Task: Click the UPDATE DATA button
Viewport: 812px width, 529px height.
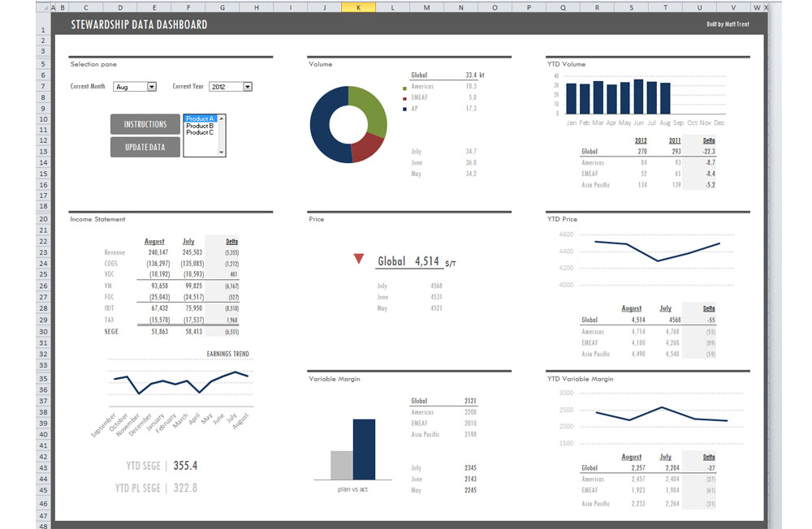Action: (145, 147)
